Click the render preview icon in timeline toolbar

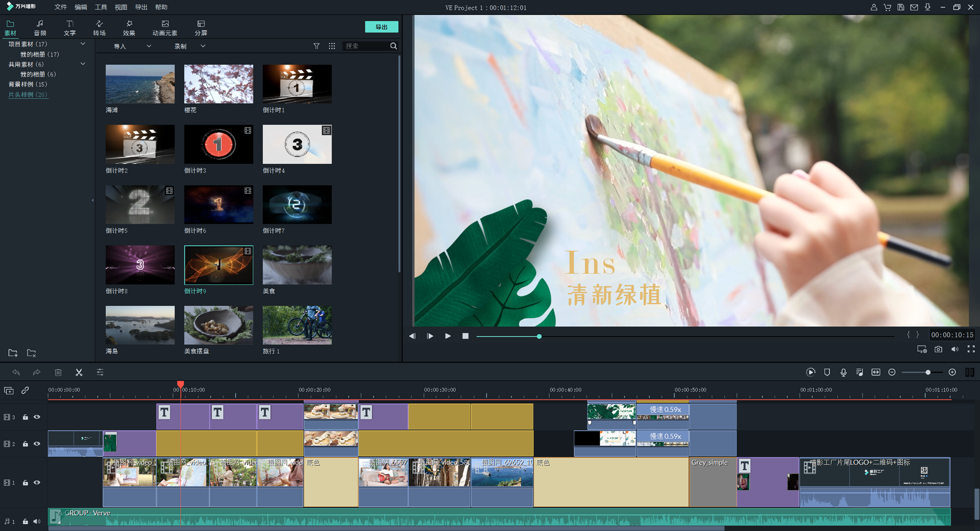click(x=811, y=372)
